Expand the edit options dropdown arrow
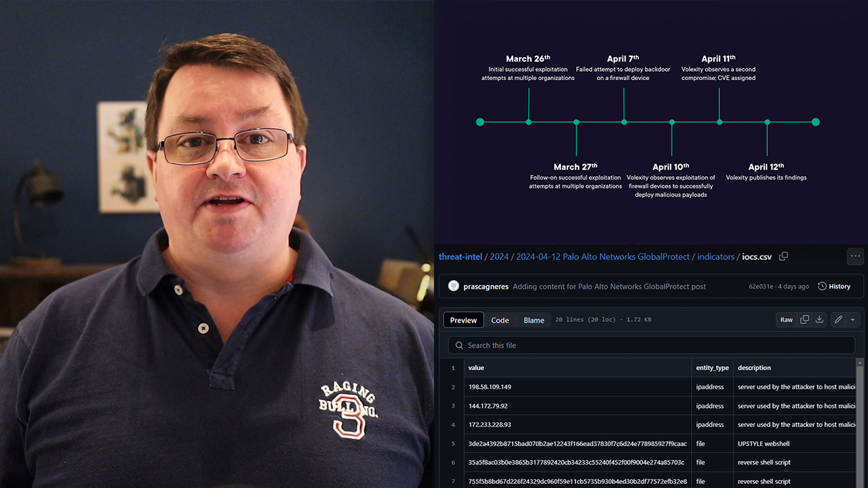Viewport: 868px width, 488px height. [853, 320]
